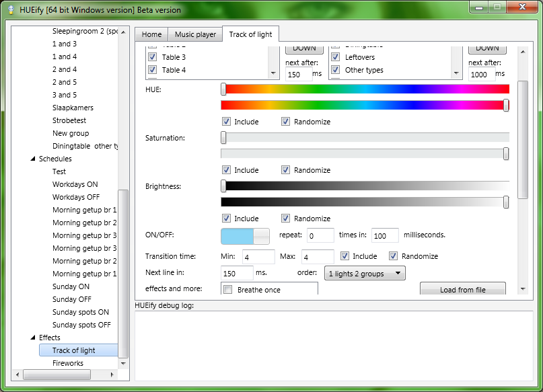Image resolution: width=543 pixels, height=392 pixels.
Task: Toggle Include checkbox under HUE
Action: click(226, 122)
